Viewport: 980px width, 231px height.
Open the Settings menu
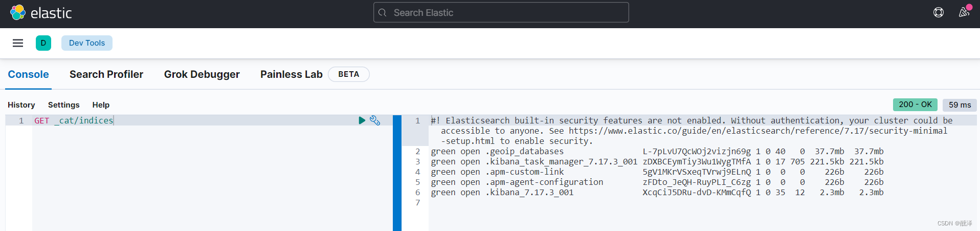tap(64, 104)
